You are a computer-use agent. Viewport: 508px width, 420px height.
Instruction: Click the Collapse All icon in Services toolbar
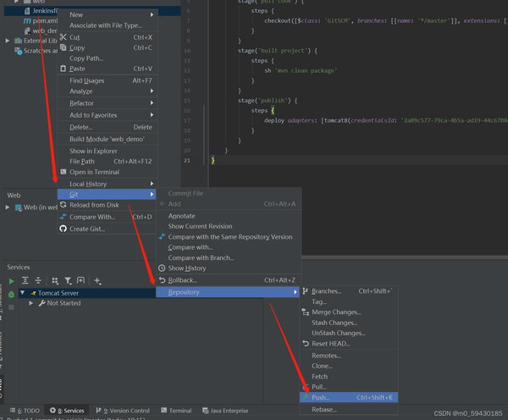click(38, 280)
